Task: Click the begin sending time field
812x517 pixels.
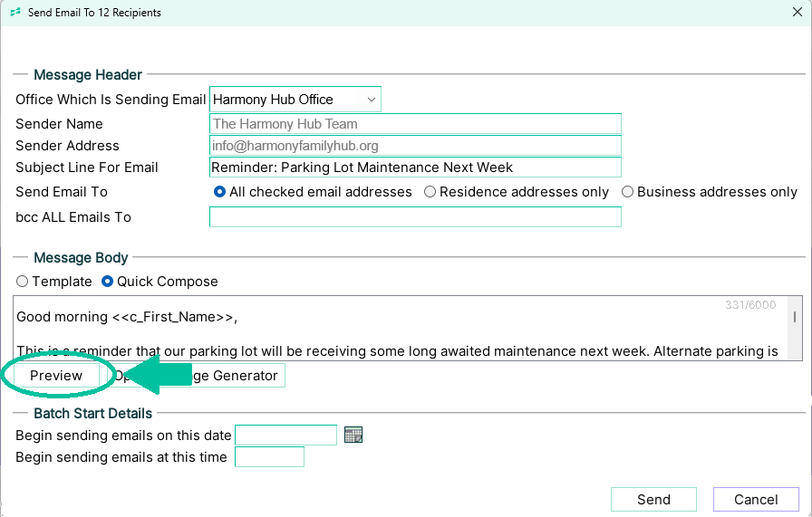Action: point(269,457)
